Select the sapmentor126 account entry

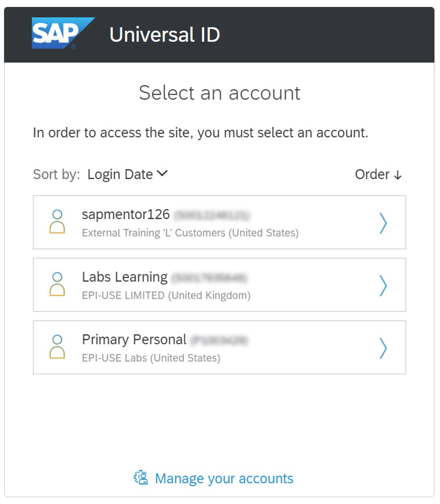pos(219,222)
